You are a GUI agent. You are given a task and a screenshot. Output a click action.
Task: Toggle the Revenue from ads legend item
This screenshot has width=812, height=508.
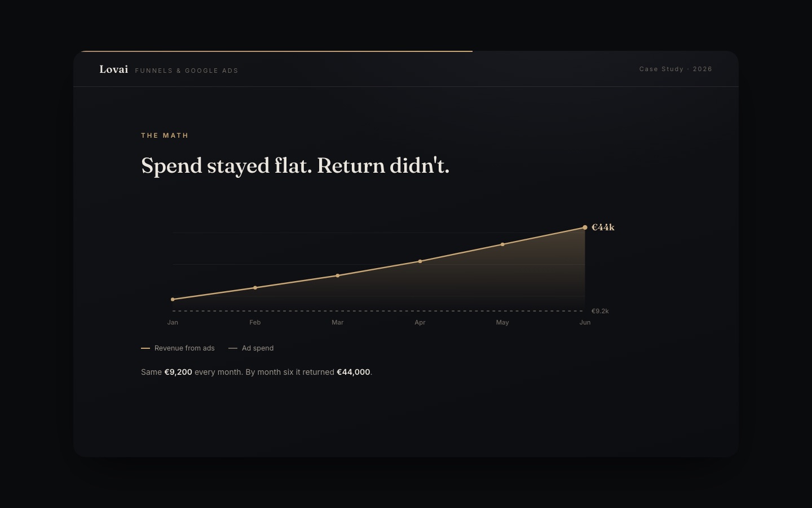178,348
